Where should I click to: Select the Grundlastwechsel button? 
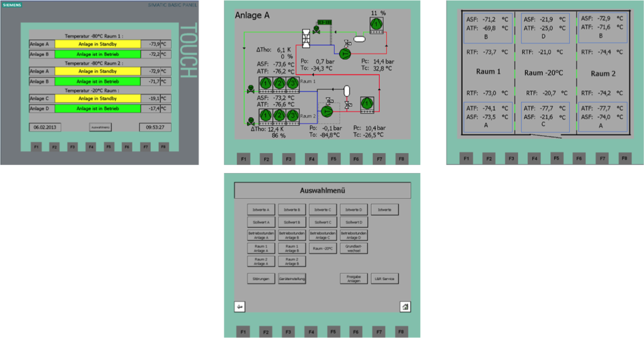[353, 248]
